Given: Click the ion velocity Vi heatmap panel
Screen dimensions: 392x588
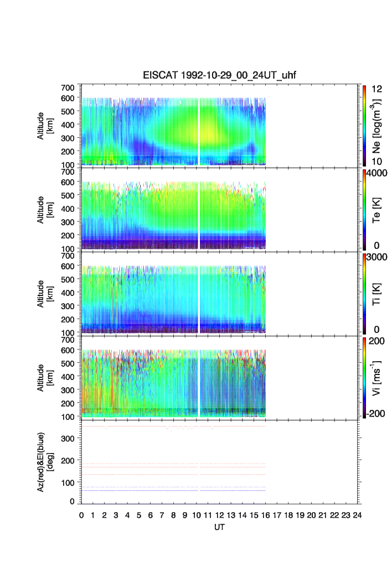Looking at the screenshot, I should pyautogui.click(x=219, y=378).
